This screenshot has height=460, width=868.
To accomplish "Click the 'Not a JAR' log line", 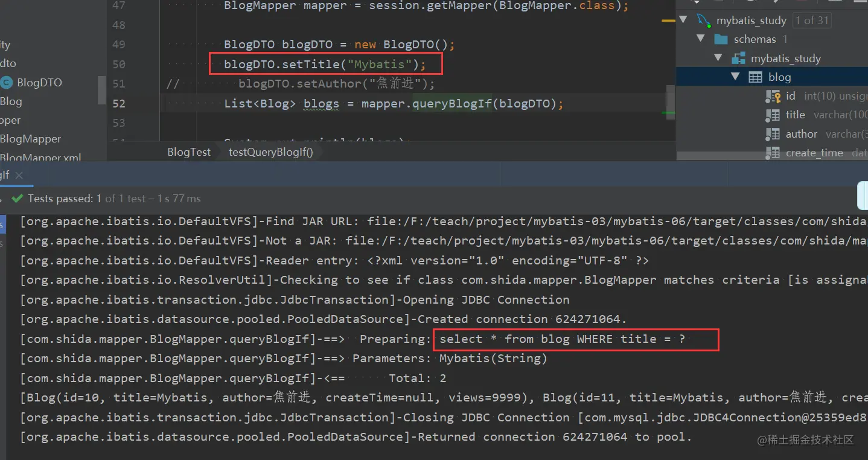I will tap(444, 241).
